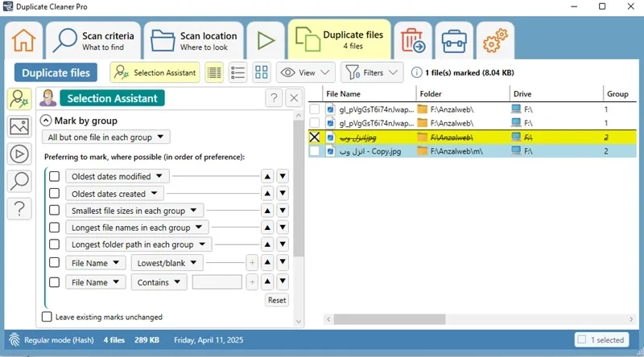The image size is (644, 357).
Task: Close the Selection Assistant panel
Action: click(294, 98)
